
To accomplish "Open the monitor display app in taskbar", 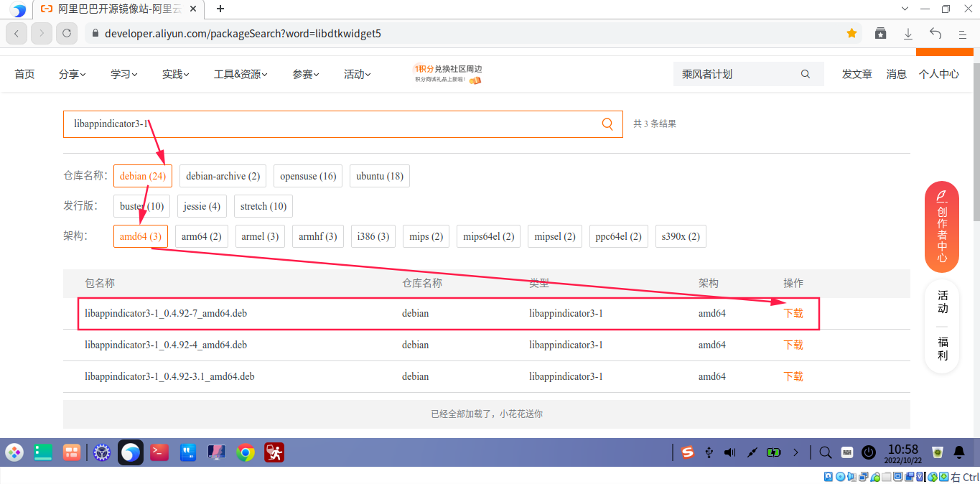I will (x=217, y=452).
